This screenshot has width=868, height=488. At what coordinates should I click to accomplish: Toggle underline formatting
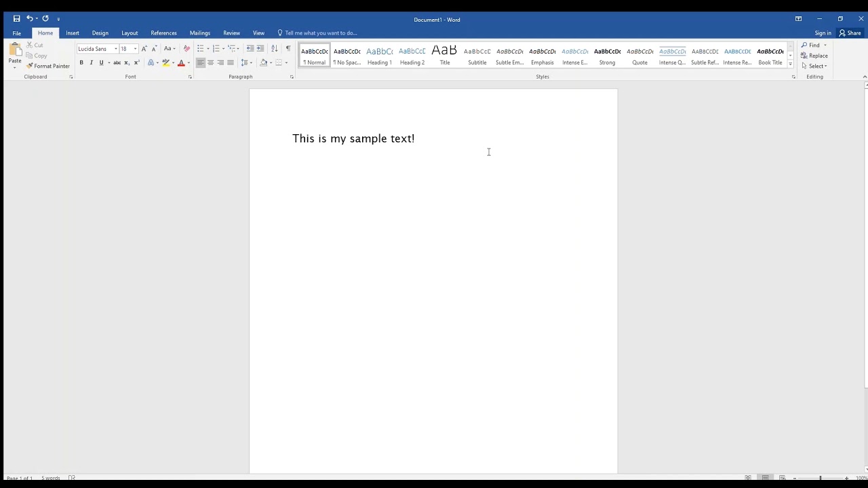tap(102, 63)
